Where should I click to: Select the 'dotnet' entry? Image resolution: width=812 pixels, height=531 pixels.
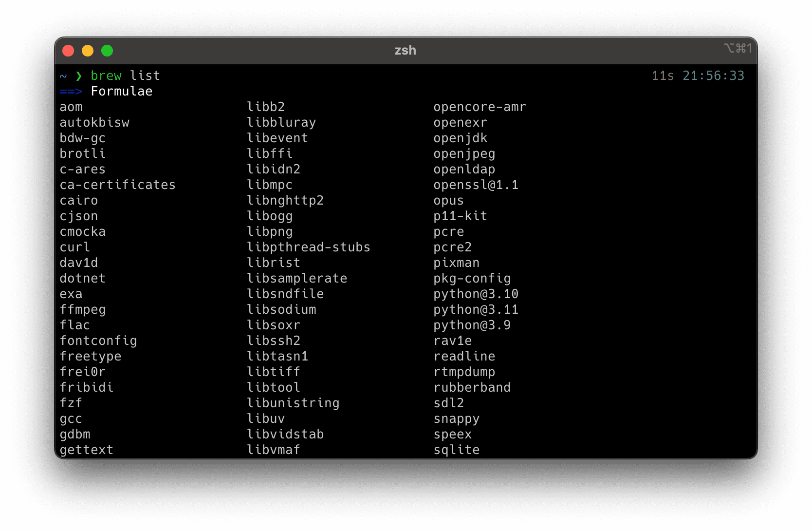(83, 279)
